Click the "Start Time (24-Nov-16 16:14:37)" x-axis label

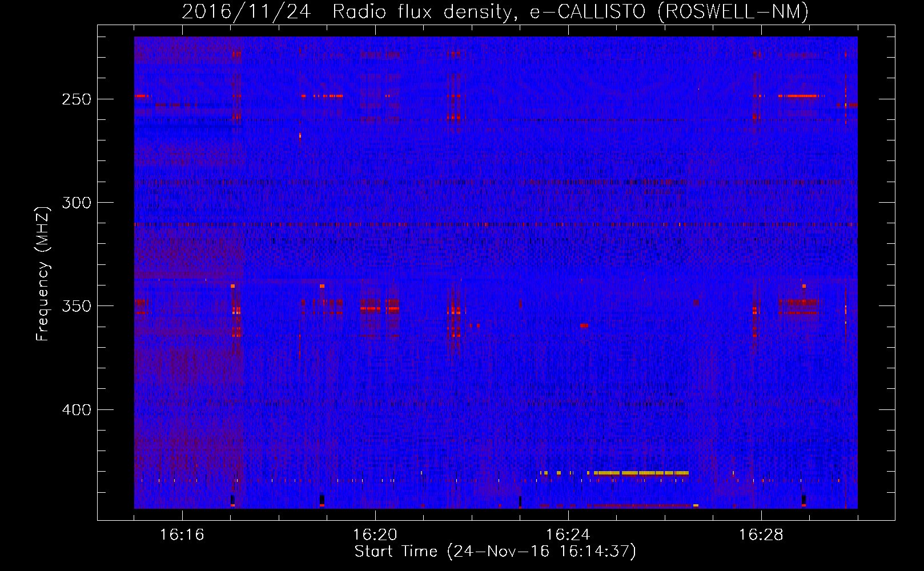[495, 552]
